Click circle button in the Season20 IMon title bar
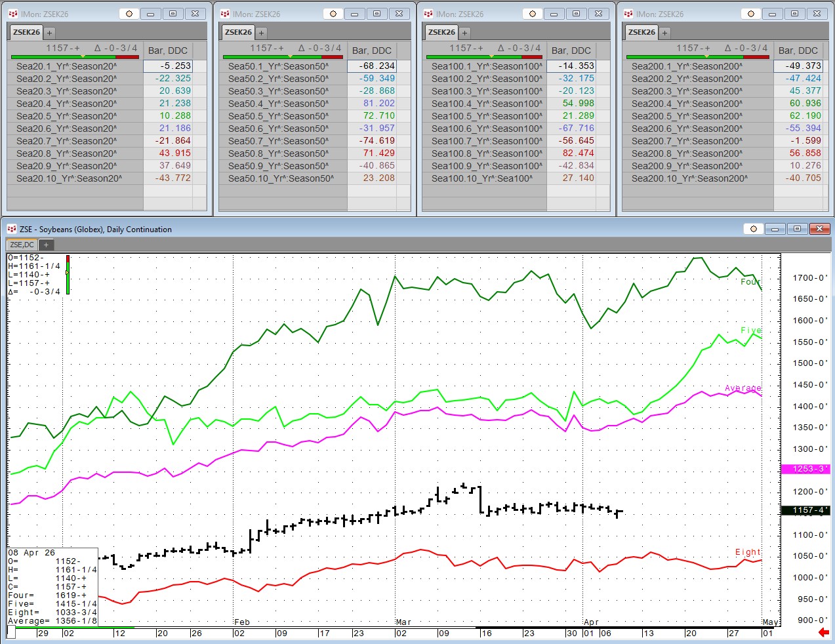This screenshot has height=644, width=835. coord(129,14)
